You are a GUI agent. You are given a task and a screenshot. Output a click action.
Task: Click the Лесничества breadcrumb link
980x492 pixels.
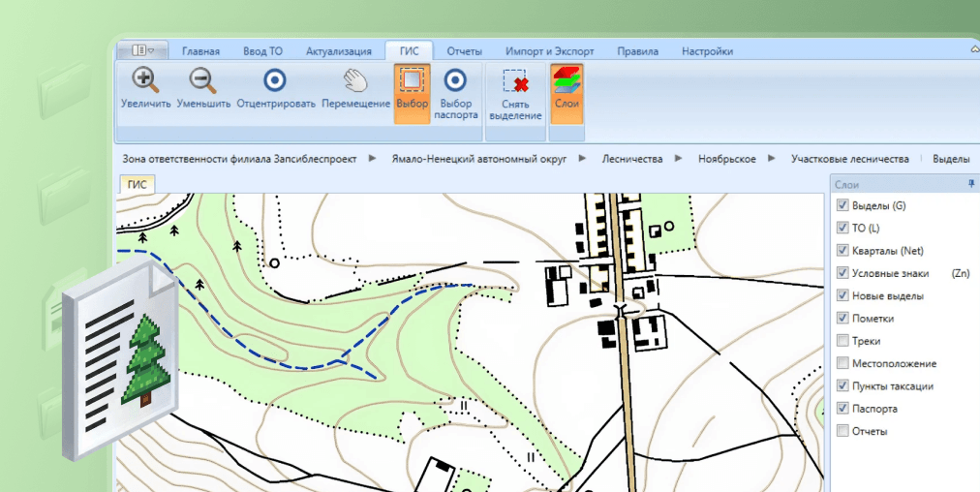631,158
